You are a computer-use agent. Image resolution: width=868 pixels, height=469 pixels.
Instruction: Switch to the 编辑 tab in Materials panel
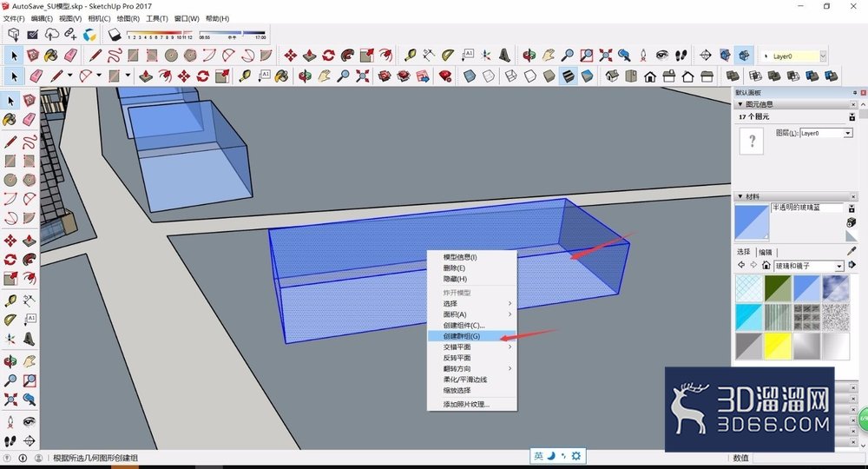click(x=765, y=252)
